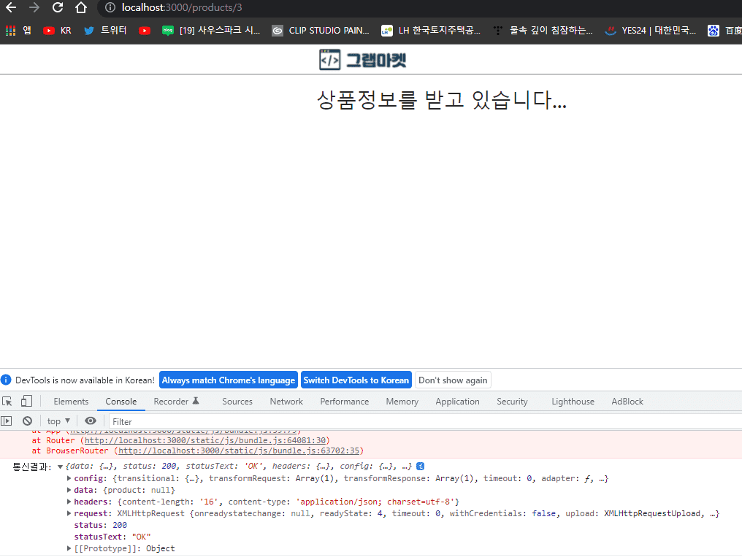Open the 물속 깊이 침잠하는 bookmark

[x=543, y=31]
